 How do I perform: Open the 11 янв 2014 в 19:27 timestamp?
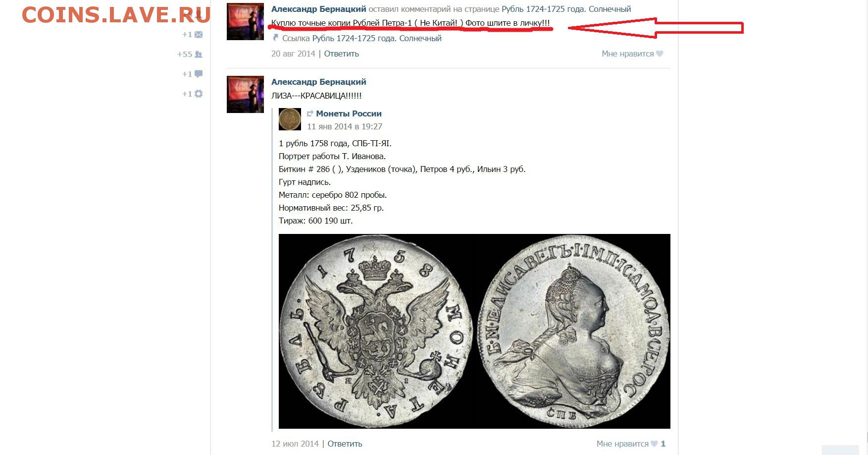point(345,126)
